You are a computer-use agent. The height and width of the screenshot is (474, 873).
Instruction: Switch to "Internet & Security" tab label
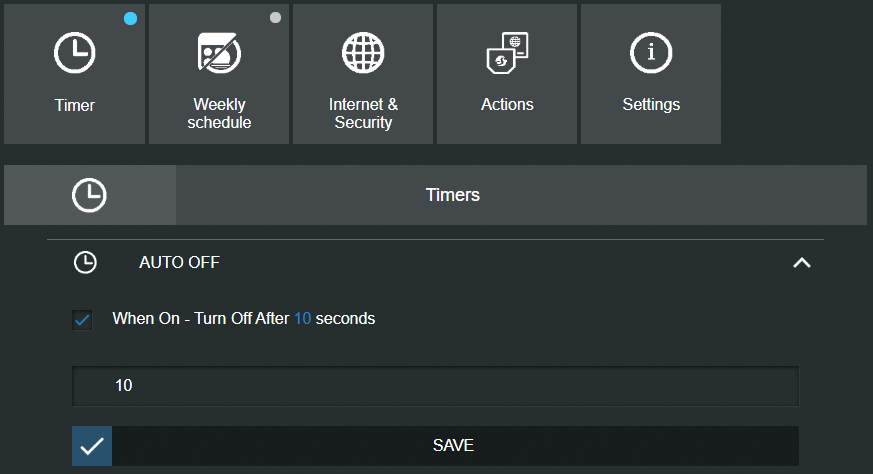pos(363,113)
